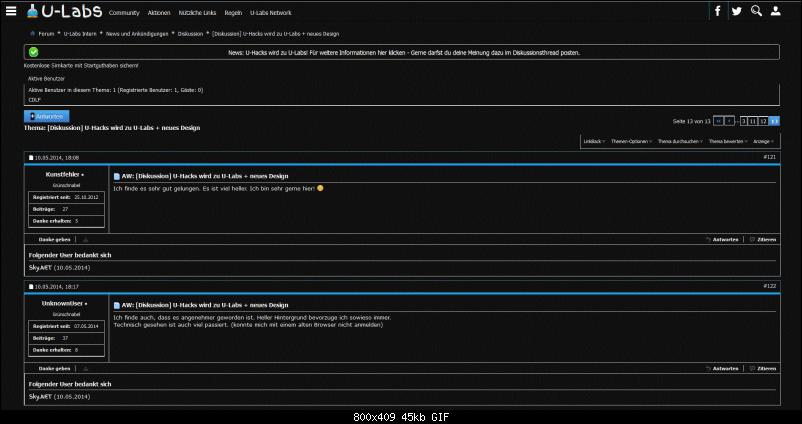
Task: Open permalink #121
Action: click(769, 157)
